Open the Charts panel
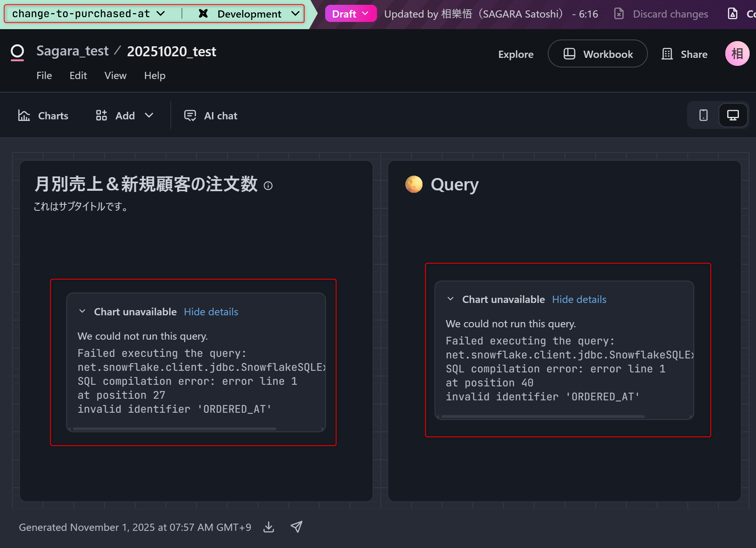 (43, 116)
